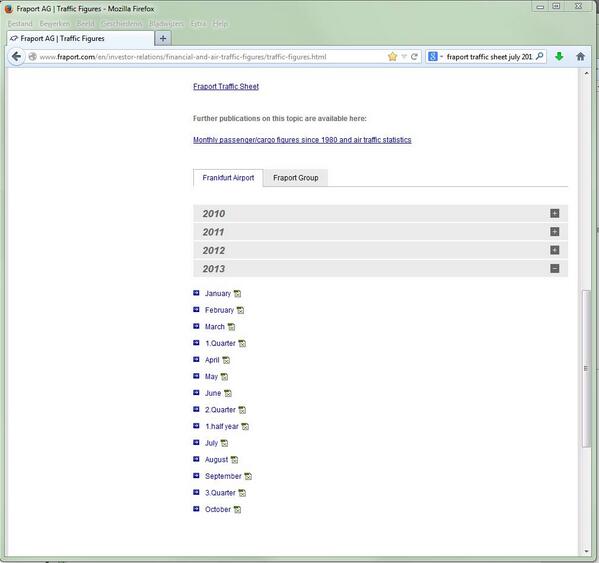The width and height of the screenshot is (599, 563).
Task: Open the Beeld menu
Action: [85, 24]
